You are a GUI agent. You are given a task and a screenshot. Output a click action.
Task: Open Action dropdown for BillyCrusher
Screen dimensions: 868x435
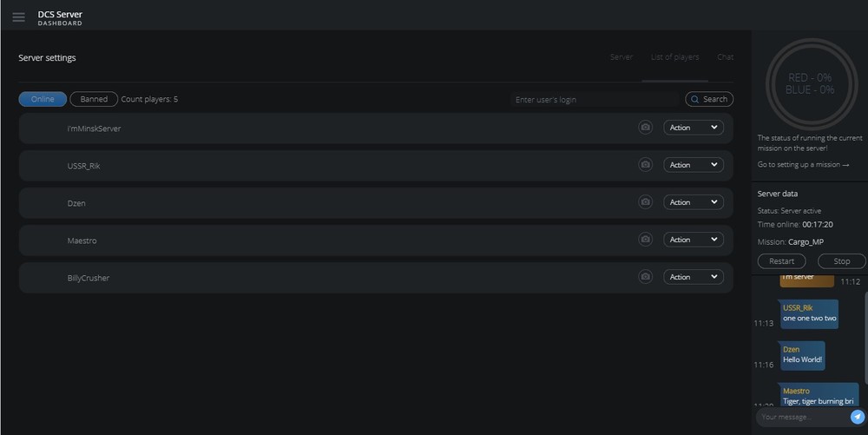[x=694, y=277]
